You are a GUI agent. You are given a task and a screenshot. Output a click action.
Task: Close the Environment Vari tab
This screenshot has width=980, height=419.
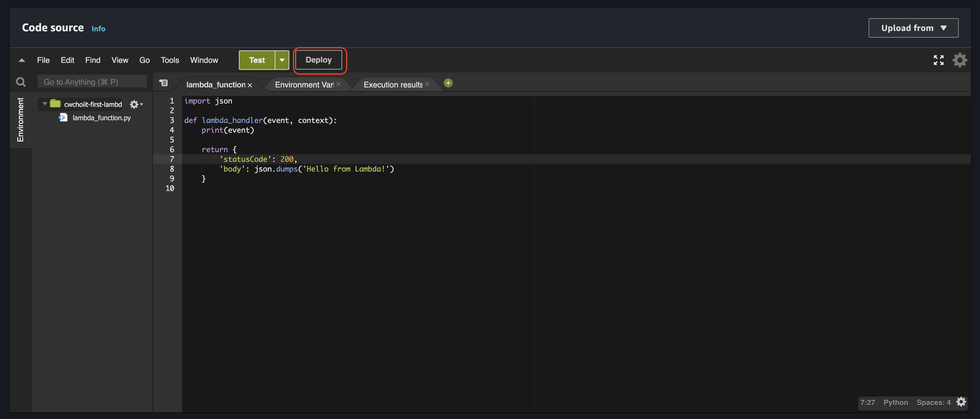(338, 84)
